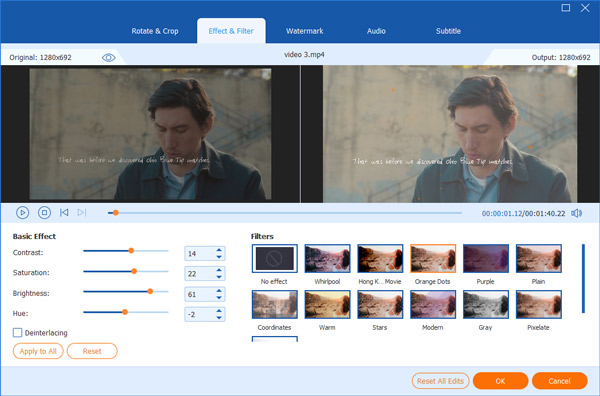600x396 pixels.
Task: Apply the Stars filter
Action: click(380, 305)
